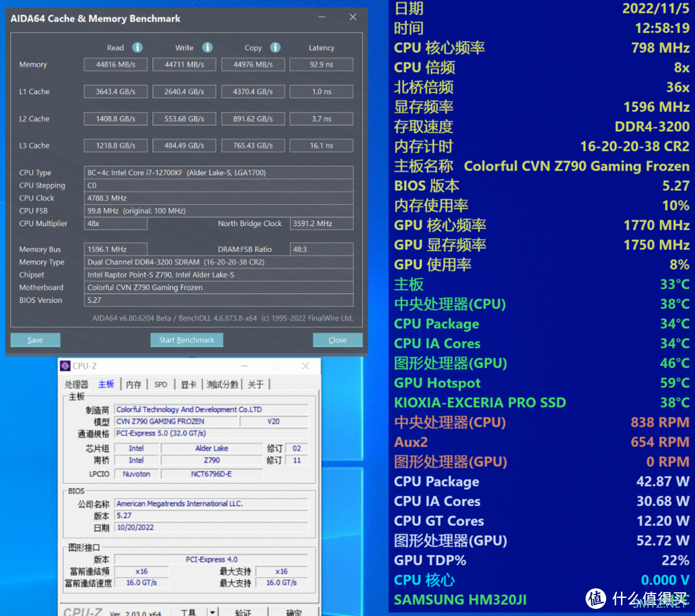Click the 日期 value 2022/11/5 in the sensor panel
The width and height of the screenshot is (695, 616).
[x=656, y=8]
